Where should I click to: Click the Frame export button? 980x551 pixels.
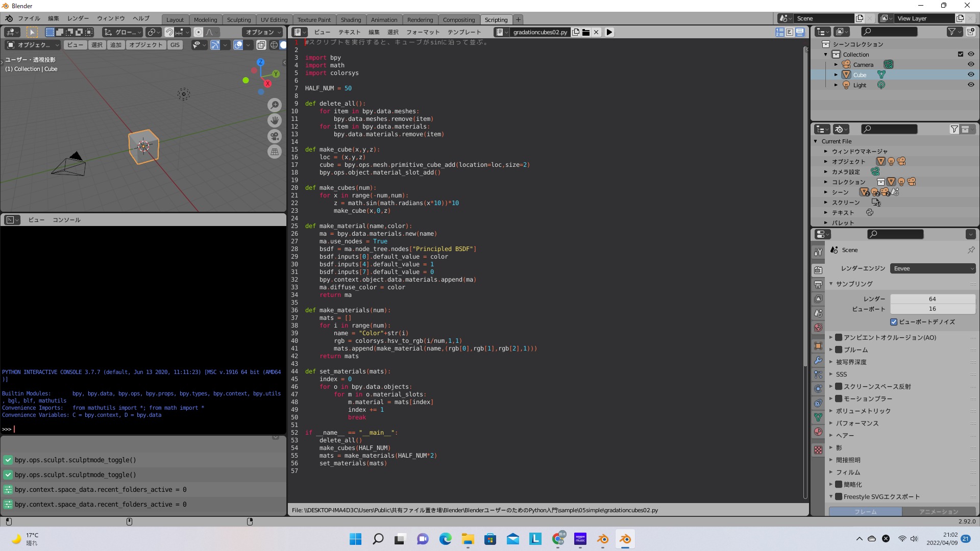click(865, 511)
